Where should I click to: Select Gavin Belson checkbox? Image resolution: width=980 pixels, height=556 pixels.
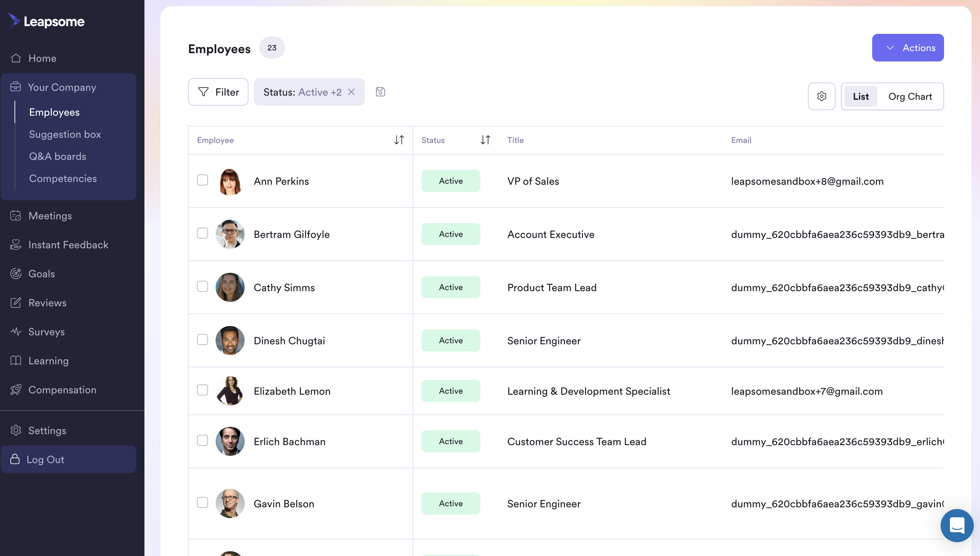(202, 502)
